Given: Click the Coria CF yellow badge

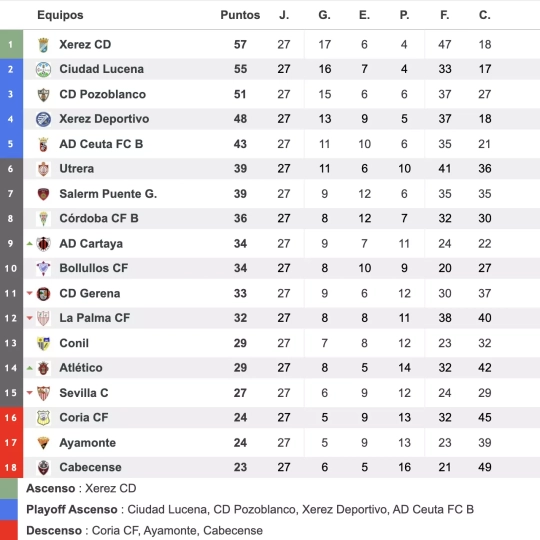Looking at the screenshot, I should click(x=43, y=418).
